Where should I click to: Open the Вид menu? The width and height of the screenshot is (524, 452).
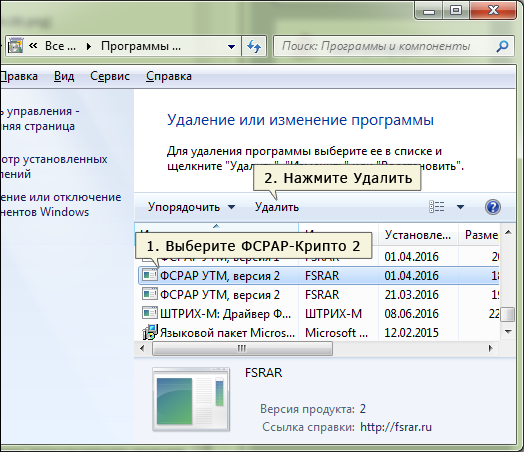click(x=64, y=76)
